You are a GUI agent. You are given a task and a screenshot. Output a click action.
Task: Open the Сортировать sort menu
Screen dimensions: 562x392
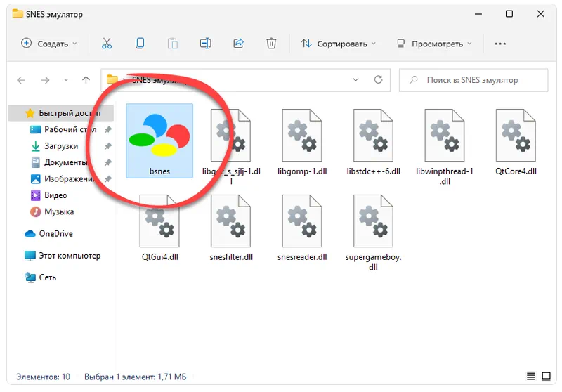[x=338, y=44]
